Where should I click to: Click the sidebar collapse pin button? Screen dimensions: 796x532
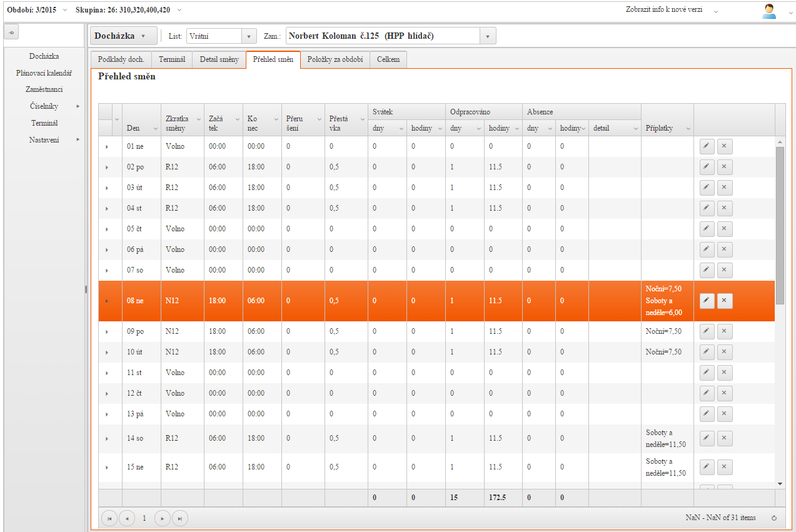(13, 32)
